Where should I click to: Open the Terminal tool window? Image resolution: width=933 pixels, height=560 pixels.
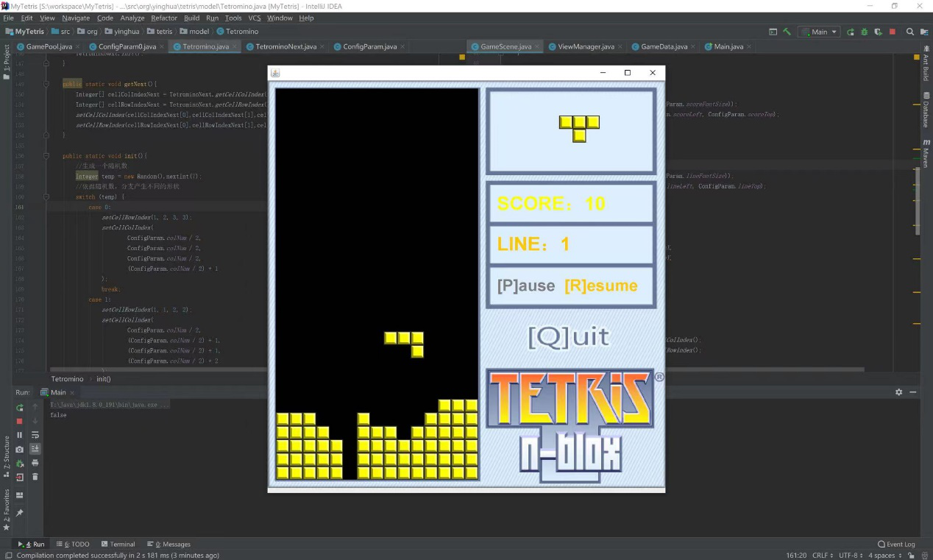pos(118,545)
